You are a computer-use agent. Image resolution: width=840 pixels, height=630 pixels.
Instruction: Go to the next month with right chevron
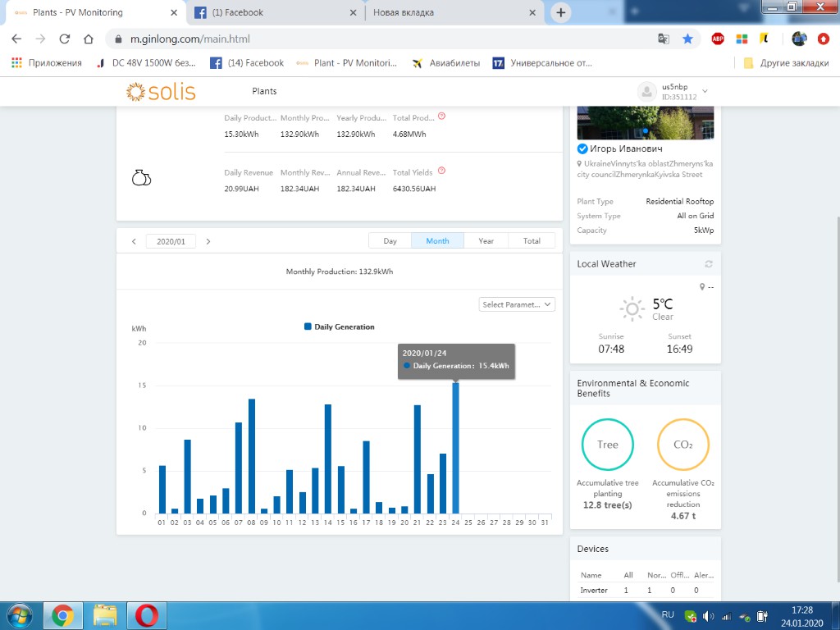tap(208, 242)
